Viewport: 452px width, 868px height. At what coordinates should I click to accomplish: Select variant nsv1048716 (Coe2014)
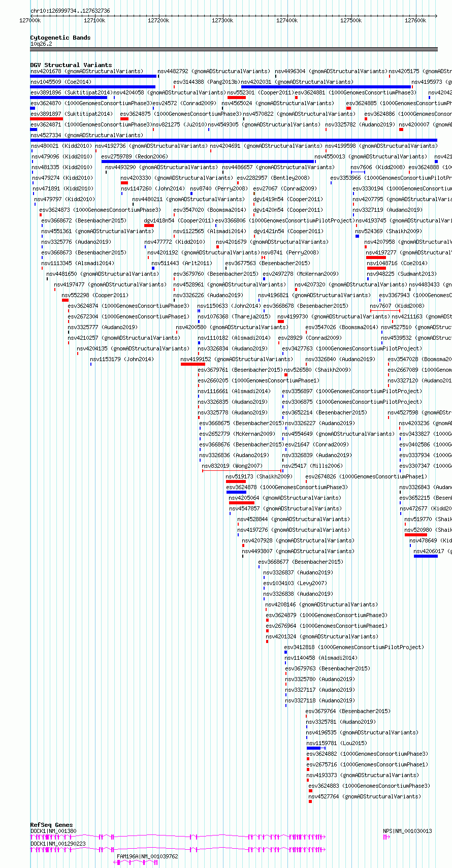click(398, 264)
